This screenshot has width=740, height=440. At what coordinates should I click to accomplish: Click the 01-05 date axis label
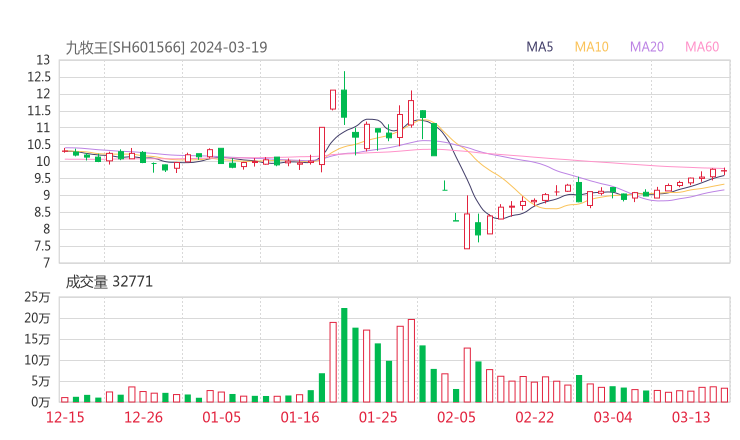221,417
